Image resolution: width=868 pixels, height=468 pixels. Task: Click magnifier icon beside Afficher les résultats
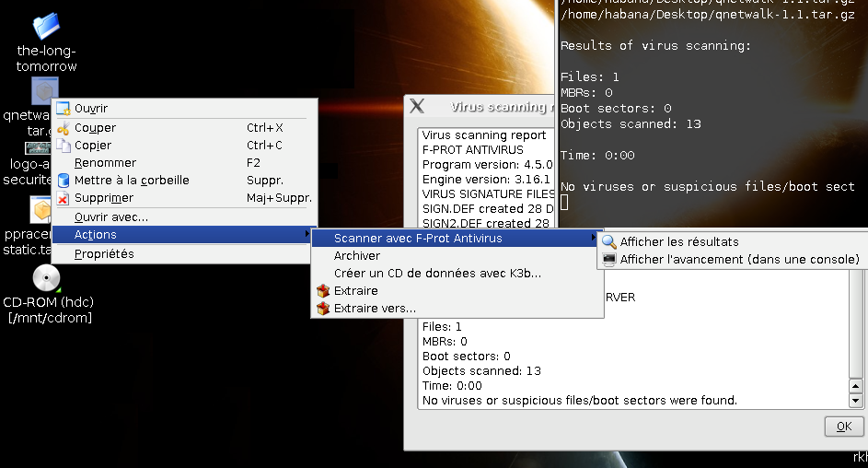[609, 242]
